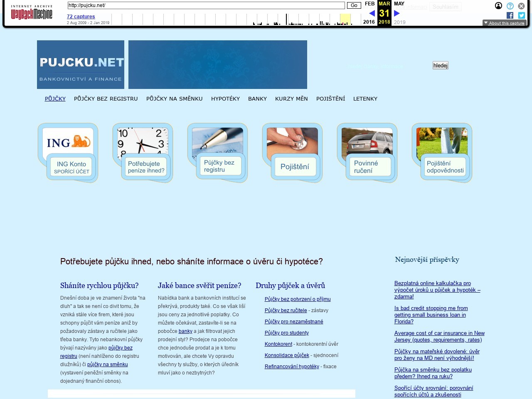Open Půjčky pro studenty link
This screenshot has height=399, width=532.
[x=286, y=333]
